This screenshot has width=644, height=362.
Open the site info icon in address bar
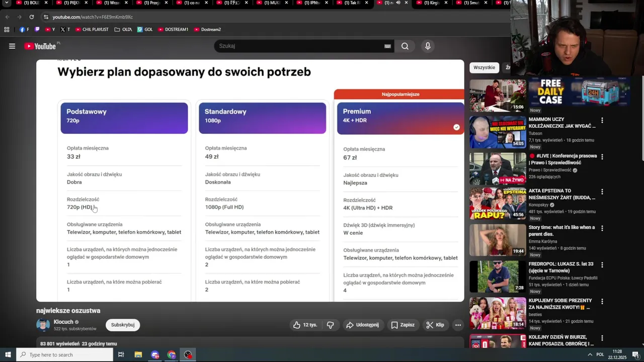[x=46, y=17]
